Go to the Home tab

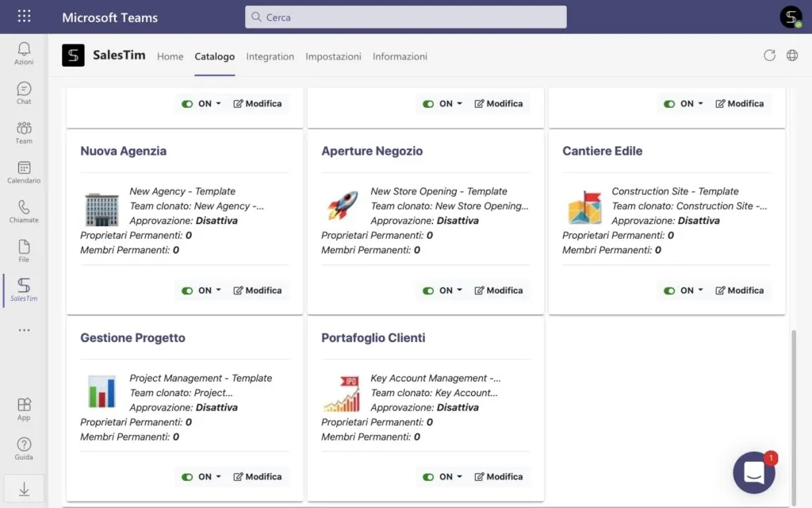tap(170, 56)
